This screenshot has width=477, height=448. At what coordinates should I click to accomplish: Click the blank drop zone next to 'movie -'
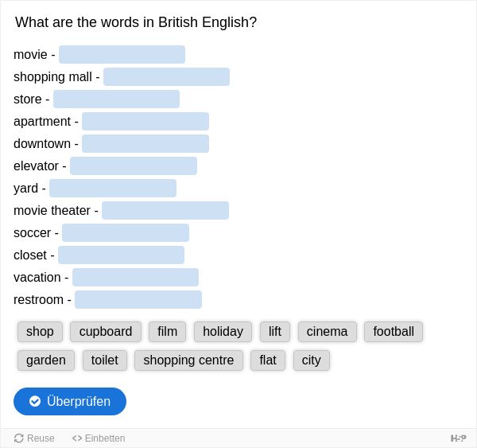point(122,55)
